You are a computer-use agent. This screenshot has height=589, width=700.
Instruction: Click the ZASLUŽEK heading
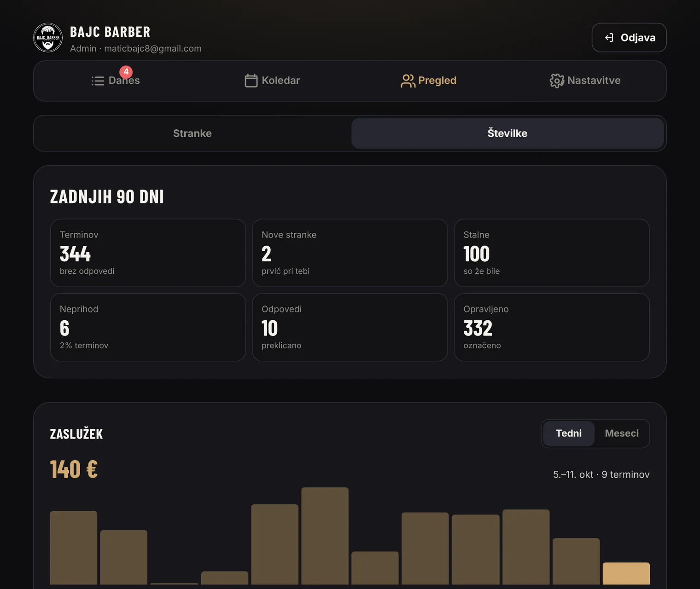76,434
